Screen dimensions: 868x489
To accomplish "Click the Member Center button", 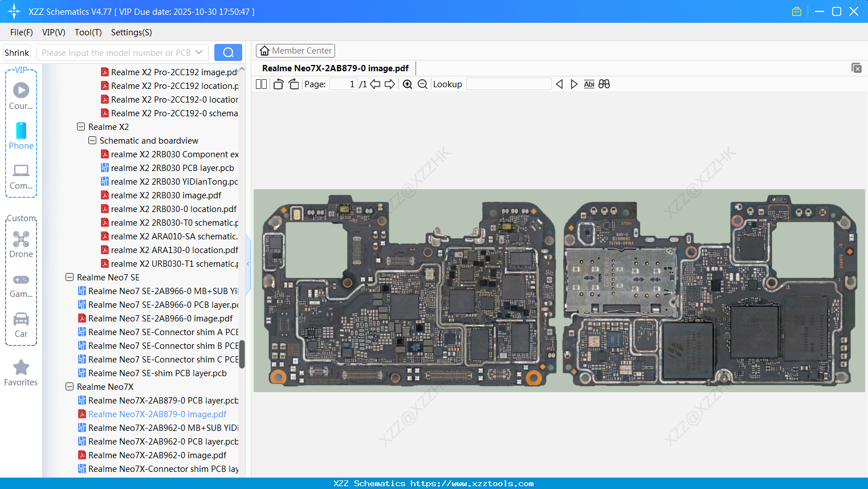I will click(295, 50).
